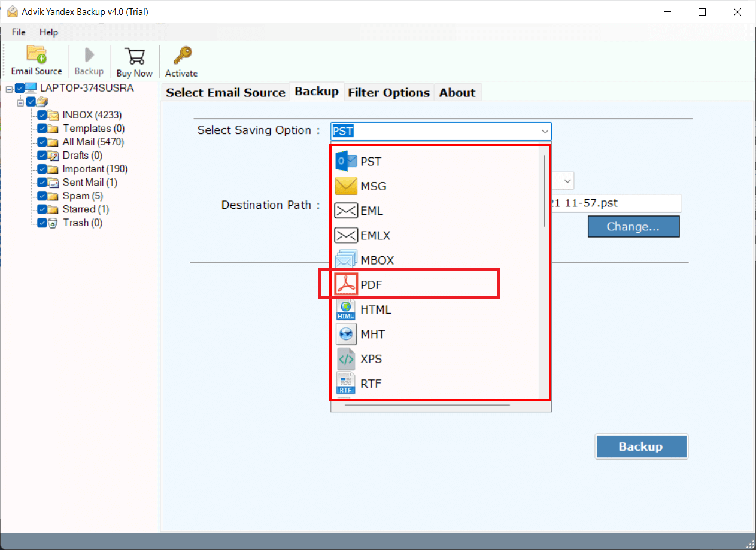756x550 pixels.
Task: Collapse the LAPTOP-374SUSRA tree node
Action: pos(9,89)
